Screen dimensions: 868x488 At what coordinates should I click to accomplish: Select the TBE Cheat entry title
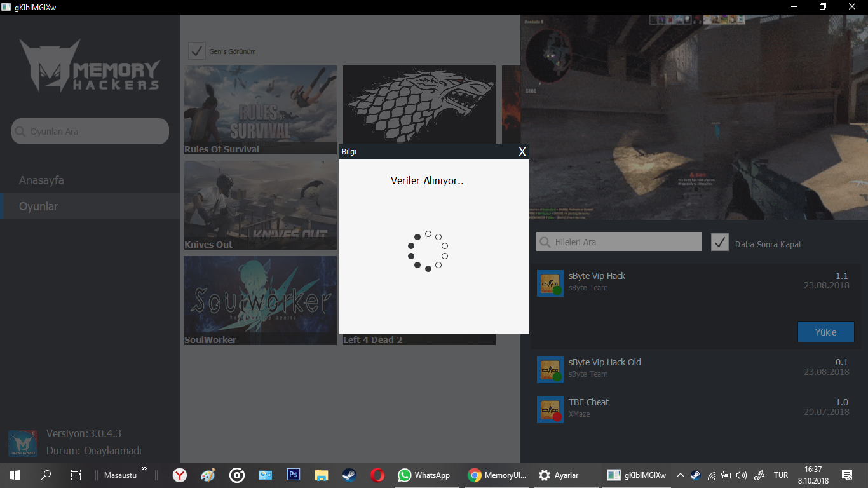(x=588, y=402)
